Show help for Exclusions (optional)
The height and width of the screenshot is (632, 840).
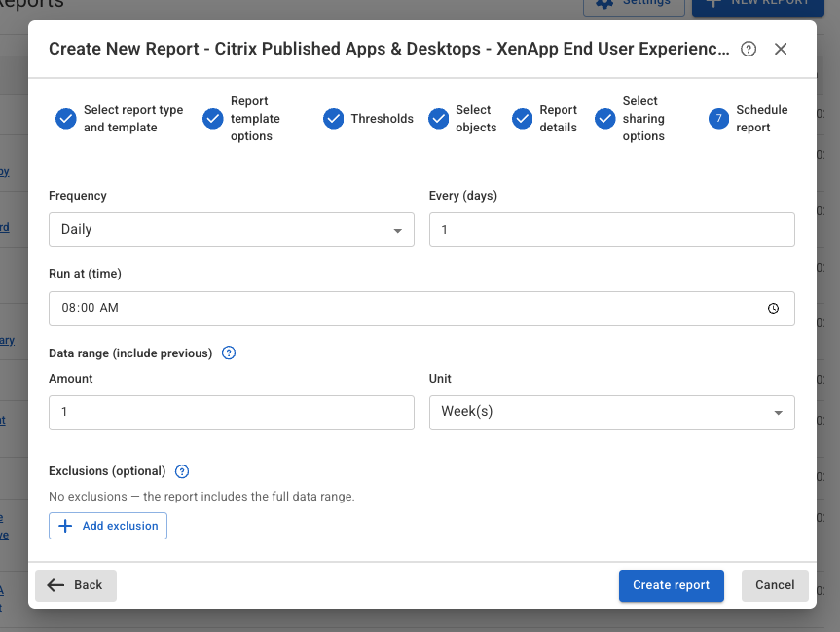pyautogui.click(x=182, y=471)
